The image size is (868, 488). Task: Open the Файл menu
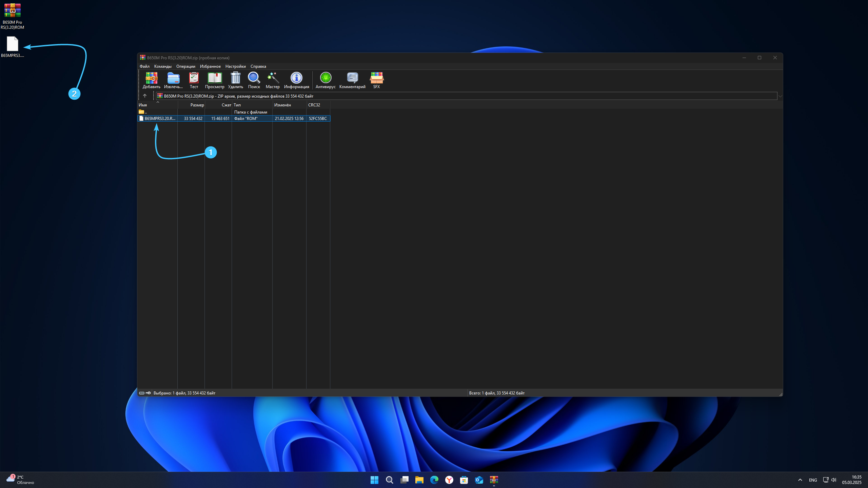pos(144,66)
